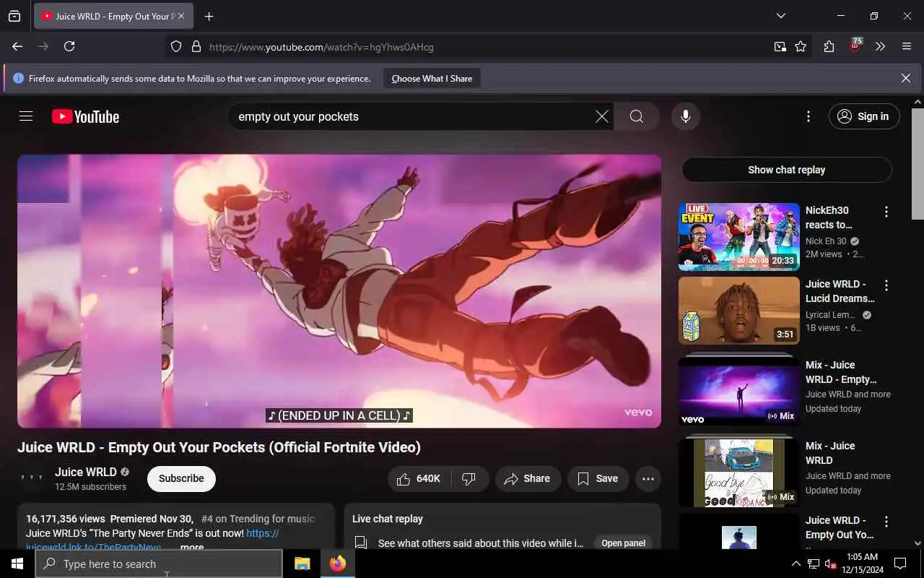Open options for NickEh30 reacts video

pyautogui.click(x=886, y=212)
